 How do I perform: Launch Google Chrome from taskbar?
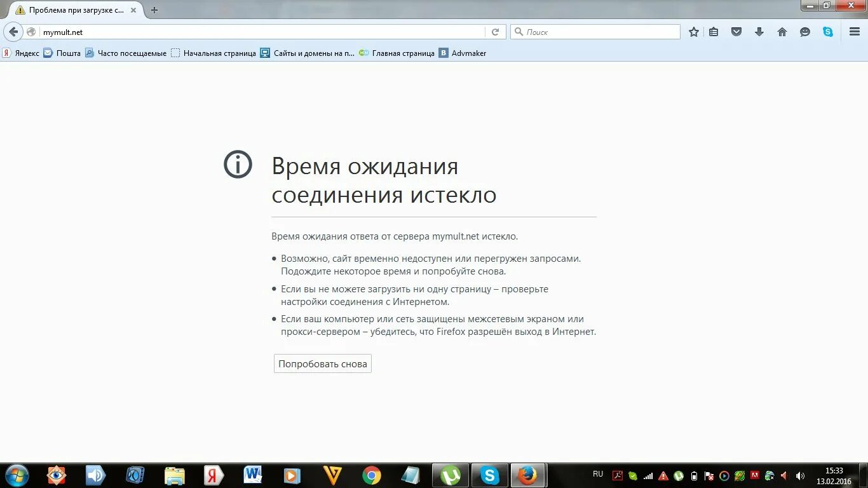click(372, 475)
